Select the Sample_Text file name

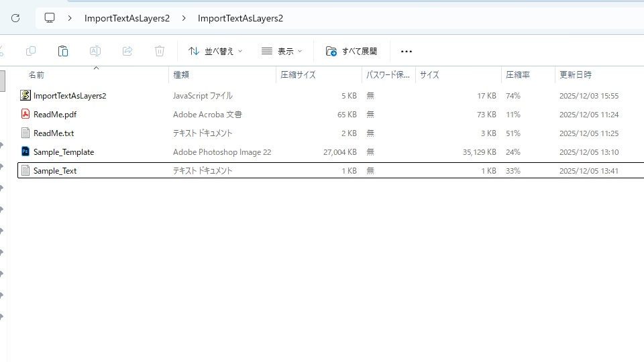tap(55, 171)
